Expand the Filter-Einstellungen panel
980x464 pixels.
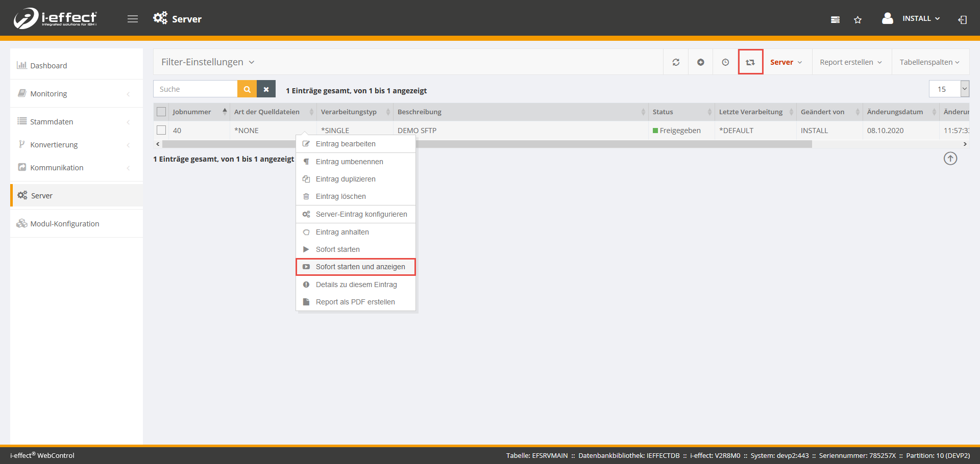pyautogui.click(x=208, y=62)
